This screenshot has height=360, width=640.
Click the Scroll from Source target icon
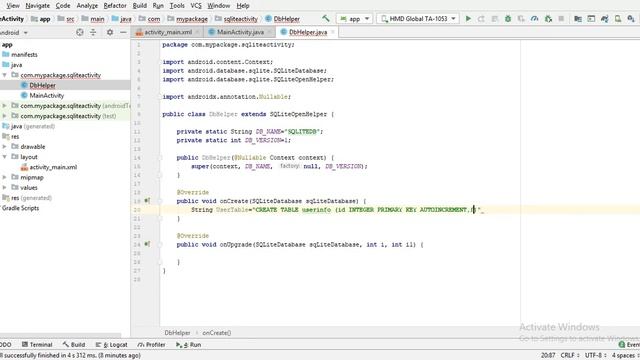[80, 32]
